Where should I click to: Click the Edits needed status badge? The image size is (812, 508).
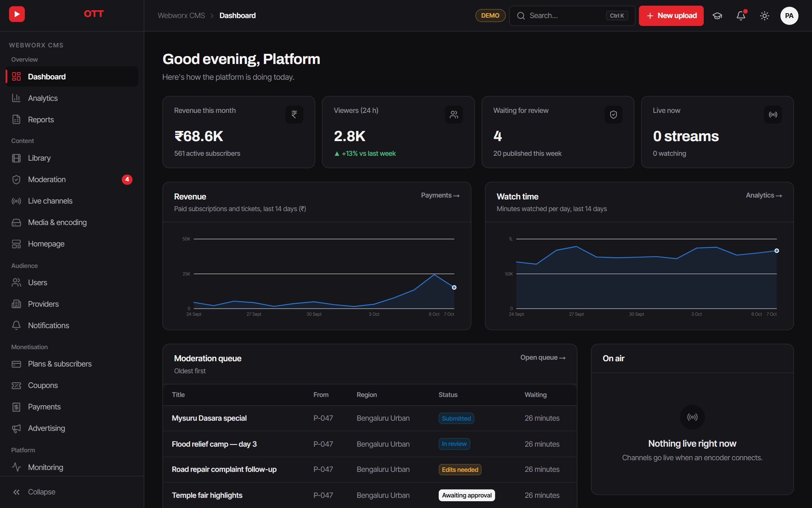point(460,470)
